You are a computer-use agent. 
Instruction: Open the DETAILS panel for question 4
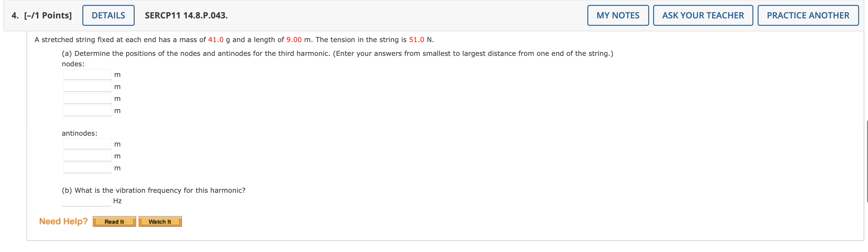point(108,15)
